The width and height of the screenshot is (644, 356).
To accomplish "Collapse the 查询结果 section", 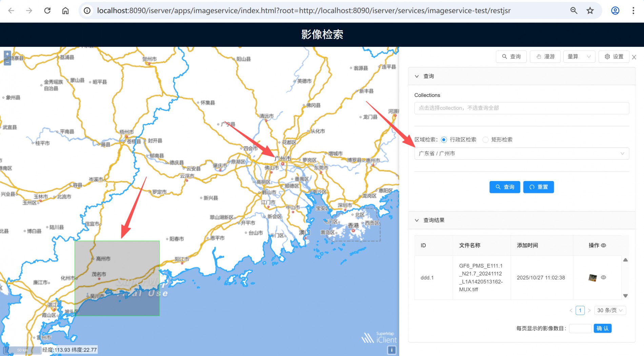I will 417,220.
